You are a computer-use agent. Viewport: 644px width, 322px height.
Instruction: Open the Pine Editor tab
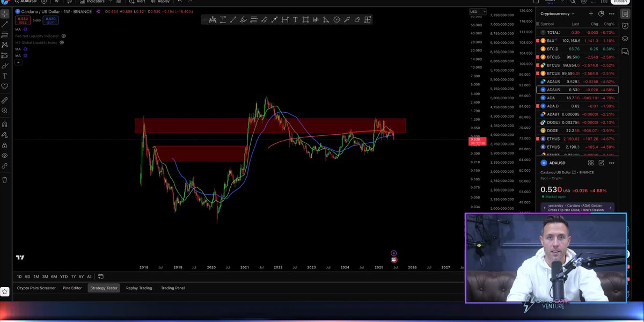click(72, 288)
